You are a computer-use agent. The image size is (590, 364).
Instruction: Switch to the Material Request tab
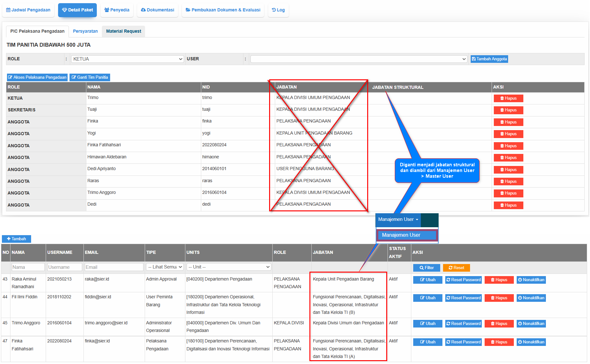[123, 31]
